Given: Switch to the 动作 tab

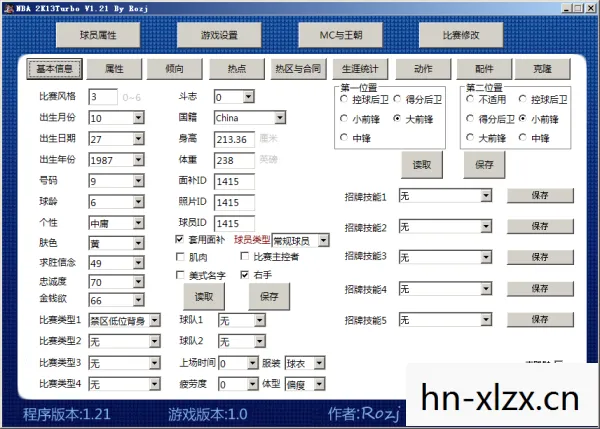Looking at the screenshot, I should (x=423, y=69).
